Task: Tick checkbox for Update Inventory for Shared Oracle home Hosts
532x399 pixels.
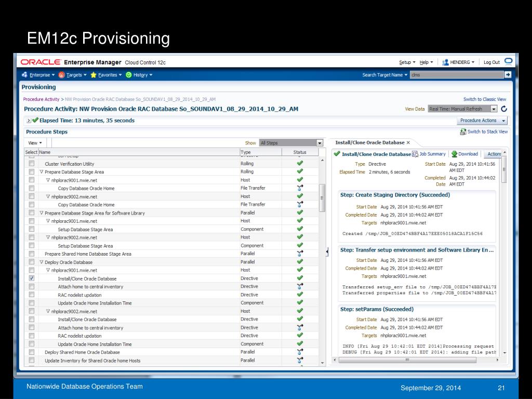Action: (x=32, y=361)
